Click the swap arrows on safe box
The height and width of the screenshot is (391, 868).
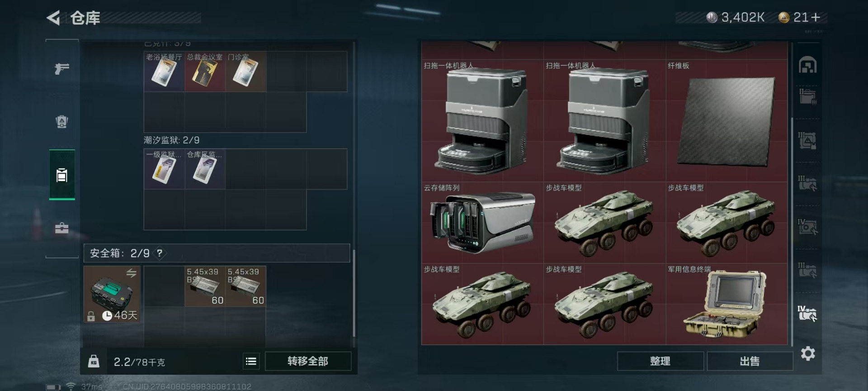[131, 273]
